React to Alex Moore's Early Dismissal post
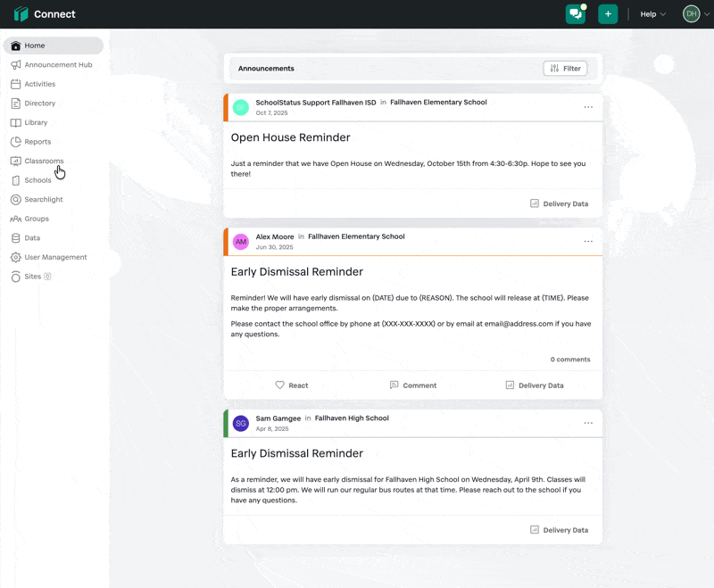The width and height of the screenshot is (714, 588). pos(292,385)
